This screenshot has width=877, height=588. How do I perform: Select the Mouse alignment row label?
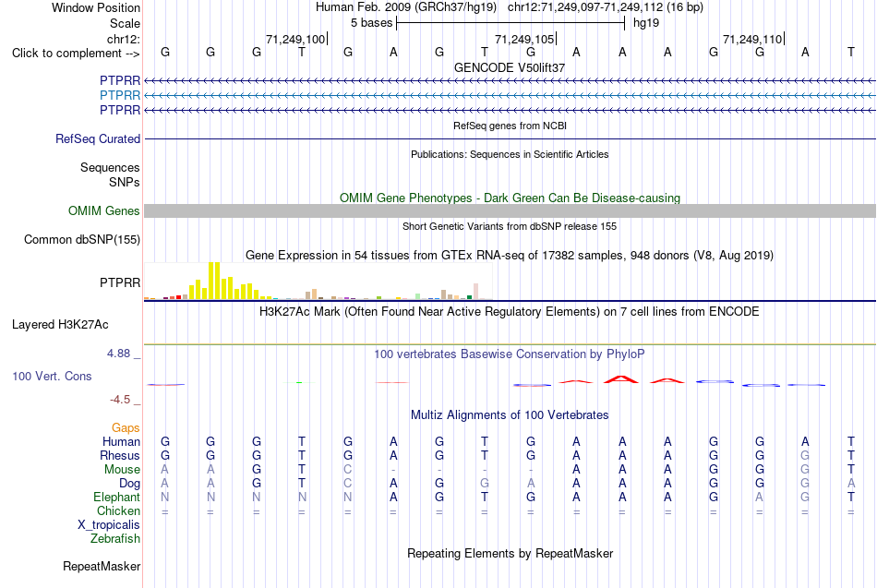(122, 470)
